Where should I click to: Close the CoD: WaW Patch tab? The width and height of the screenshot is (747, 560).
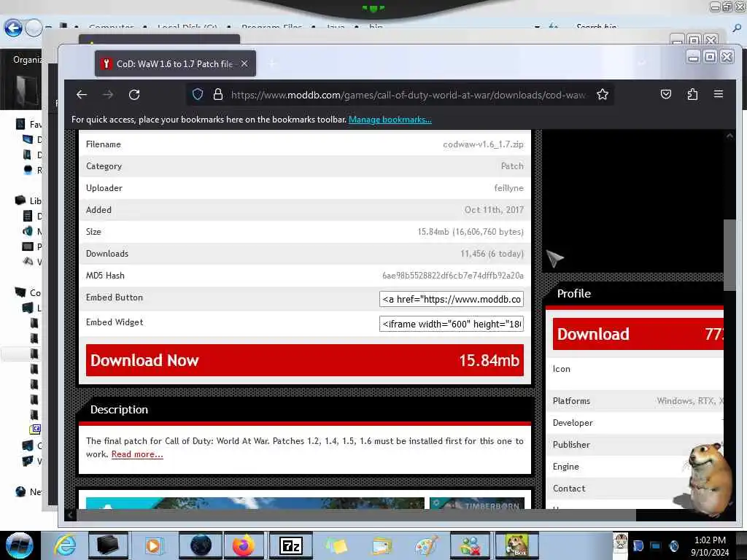pyautogui.click(x=244, y=63)
